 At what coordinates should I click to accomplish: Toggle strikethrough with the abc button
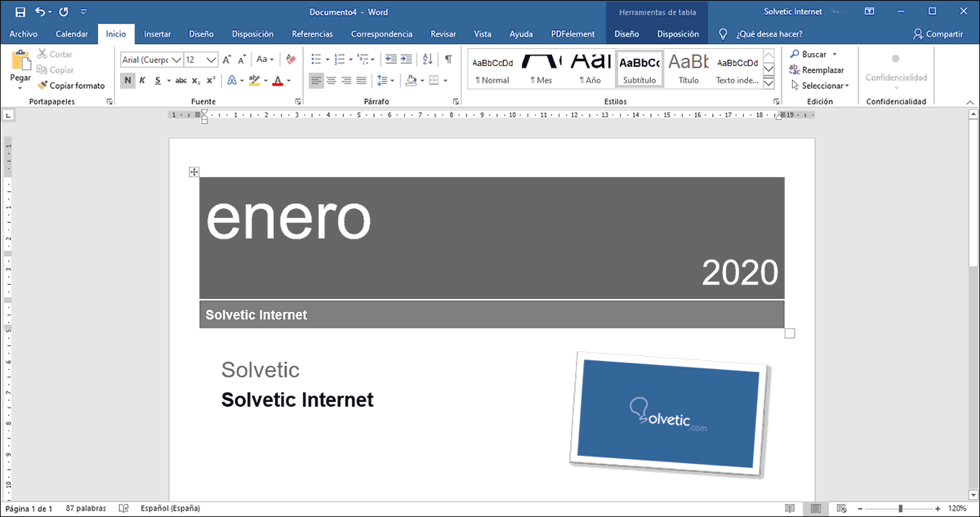(181, 80)
